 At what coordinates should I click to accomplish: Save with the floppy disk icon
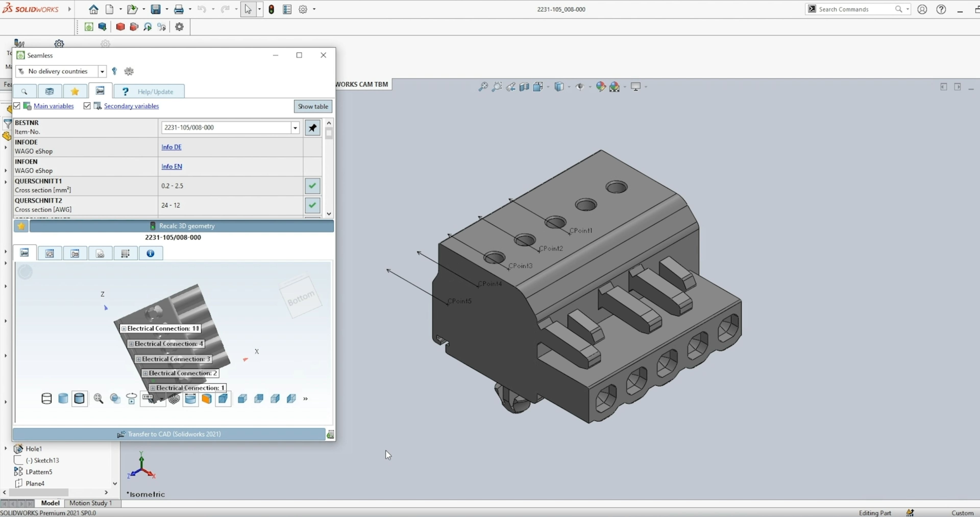(x=156, y=9)
